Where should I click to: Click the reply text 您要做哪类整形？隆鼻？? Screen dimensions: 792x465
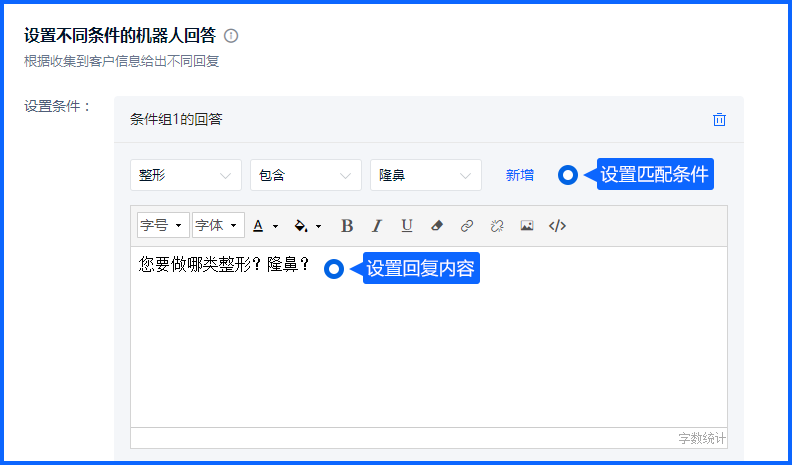pyautogui.click(x=224, y=265)
